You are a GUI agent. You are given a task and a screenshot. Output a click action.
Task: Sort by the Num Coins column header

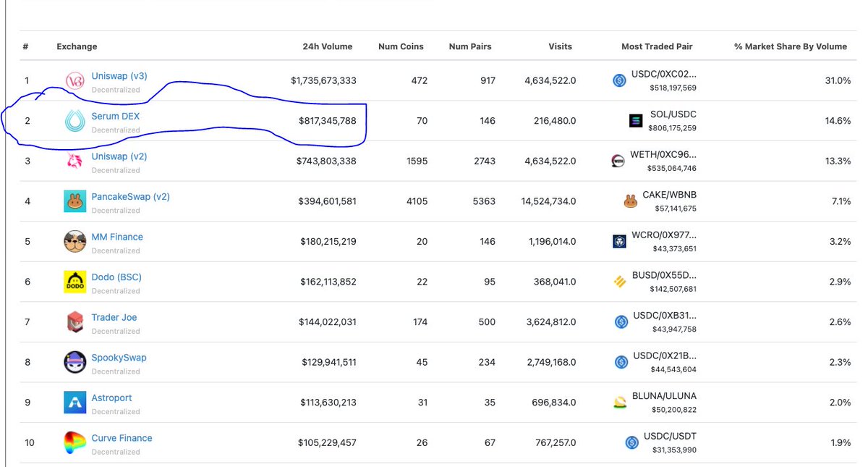401,46
